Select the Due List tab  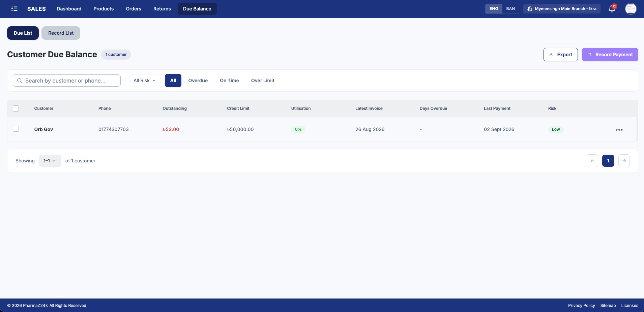pos(23,33)
